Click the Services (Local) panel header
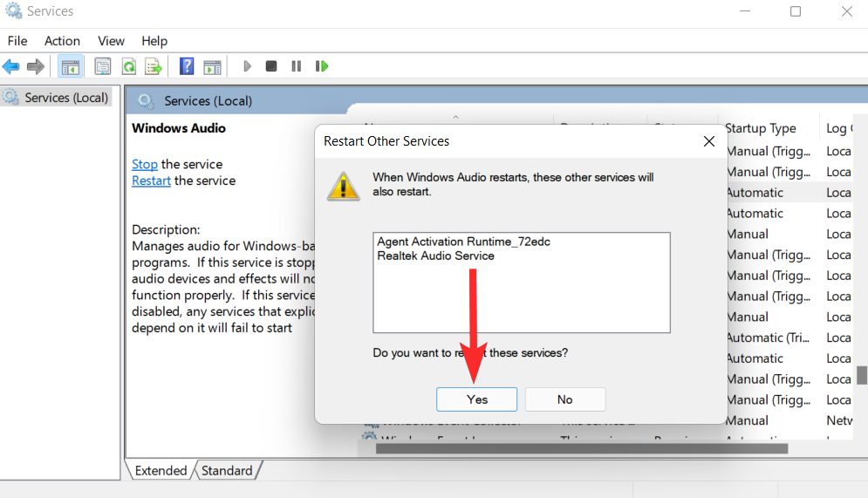 click(x=208, y=100)
